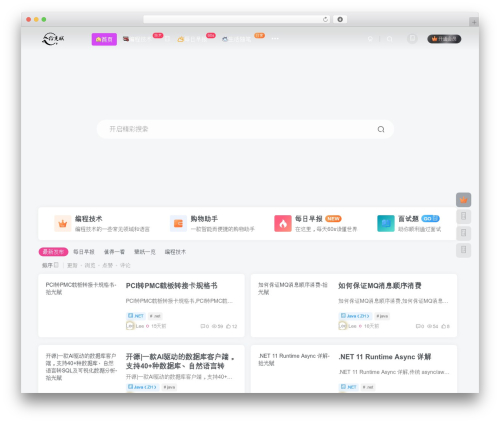Click .NET tag on Runtime Async card
This screenshot has width=500, height=423.
click(x=348, y=387)
